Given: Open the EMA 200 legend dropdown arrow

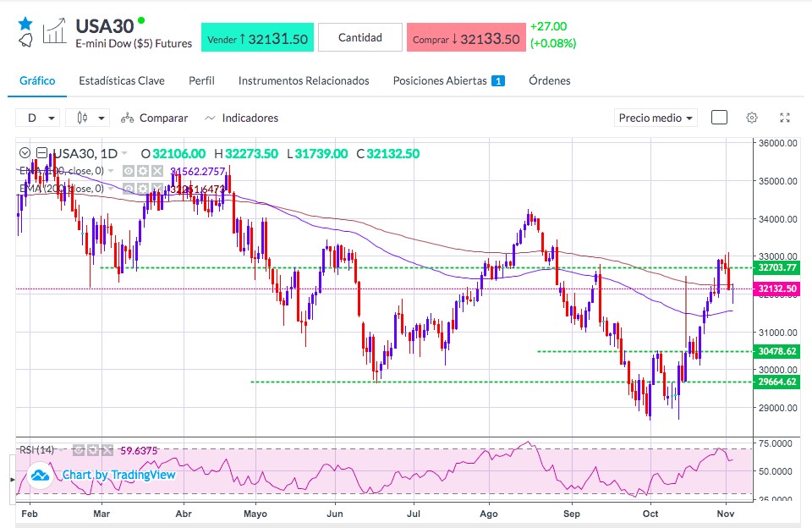Looking at the screenshot, I should [x=111, y=189].
